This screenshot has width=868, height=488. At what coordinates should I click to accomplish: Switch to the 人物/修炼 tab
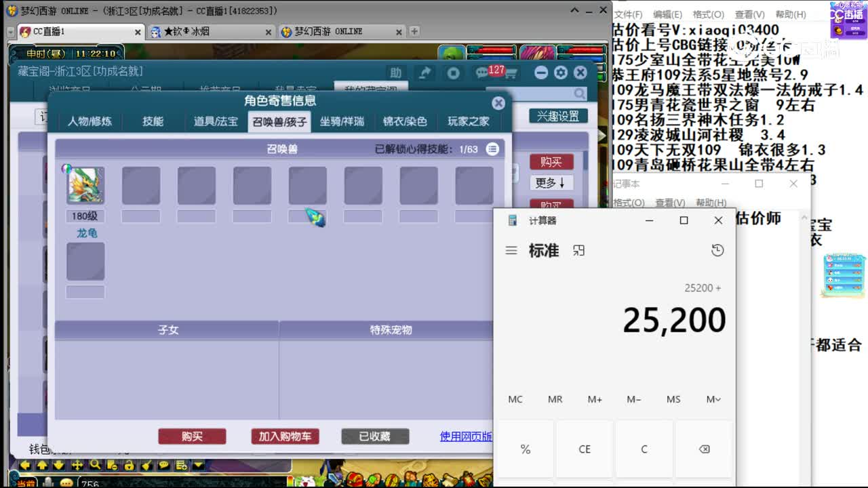pos(90,121)
